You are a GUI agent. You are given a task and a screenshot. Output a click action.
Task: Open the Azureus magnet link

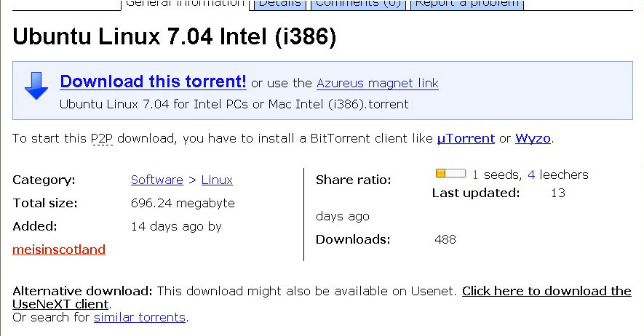click(x=377, y=83)
